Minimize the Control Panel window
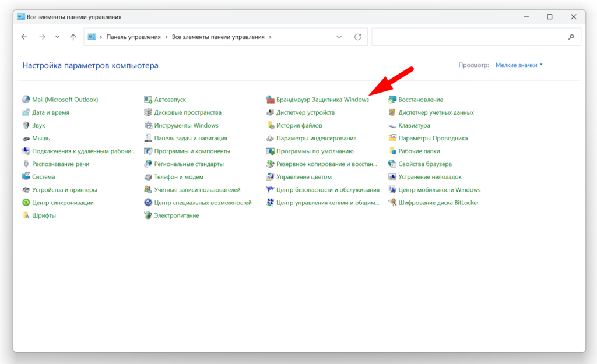 point(526,17)
